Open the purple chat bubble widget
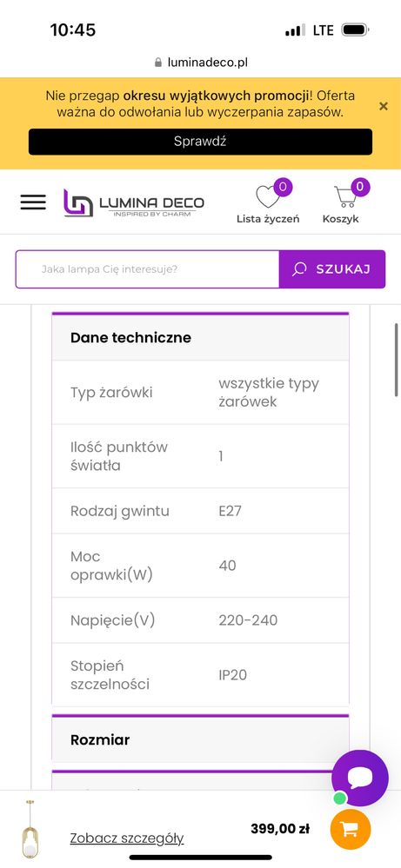 (360, 778)
